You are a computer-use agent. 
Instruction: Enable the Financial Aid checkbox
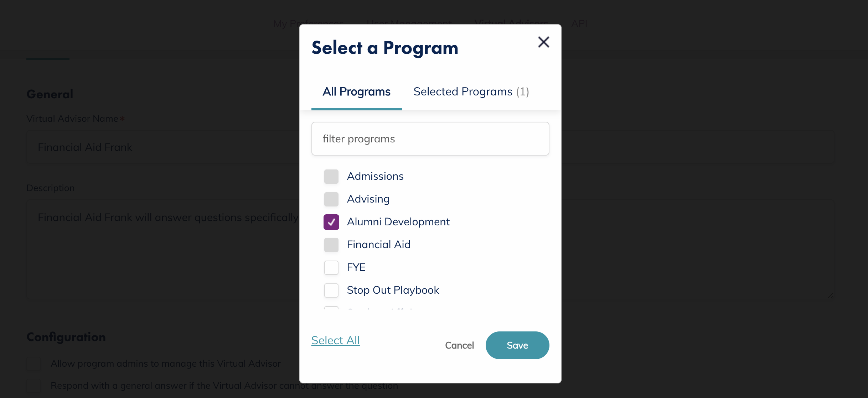(331, 245)
